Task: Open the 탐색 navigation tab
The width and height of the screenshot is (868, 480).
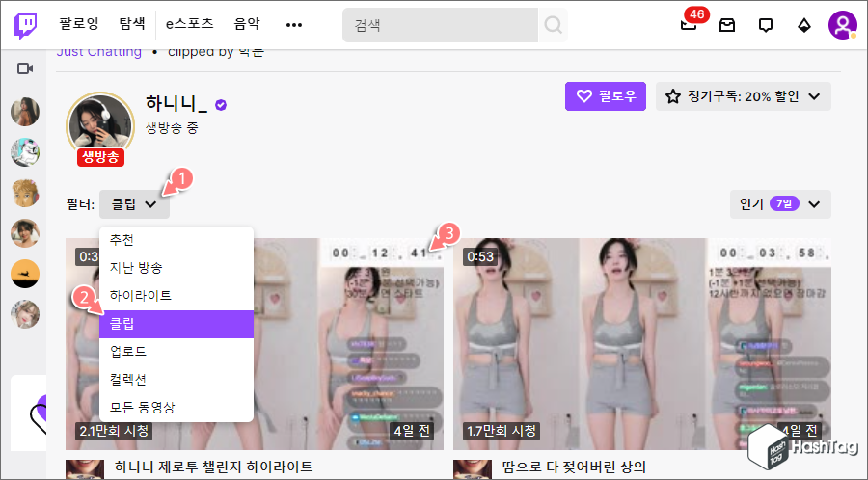Action: coord(132,24)
